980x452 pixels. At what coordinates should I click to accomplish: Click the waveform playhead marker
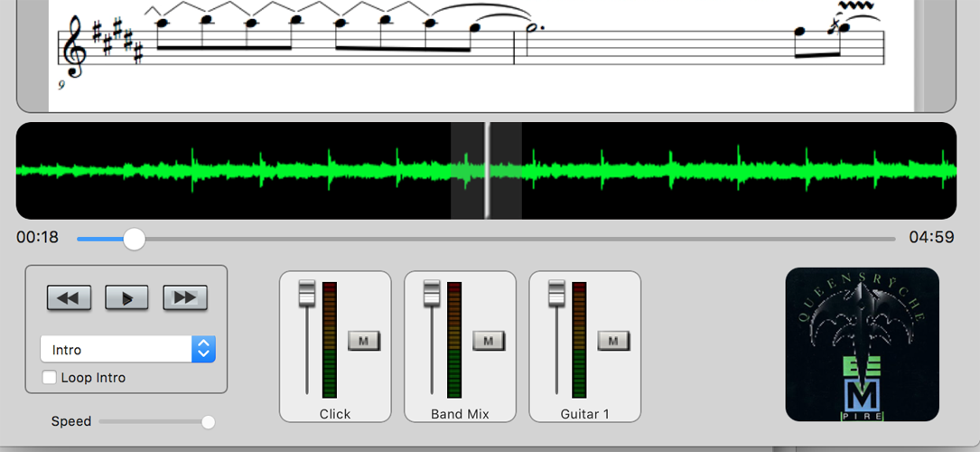[486, 171]
